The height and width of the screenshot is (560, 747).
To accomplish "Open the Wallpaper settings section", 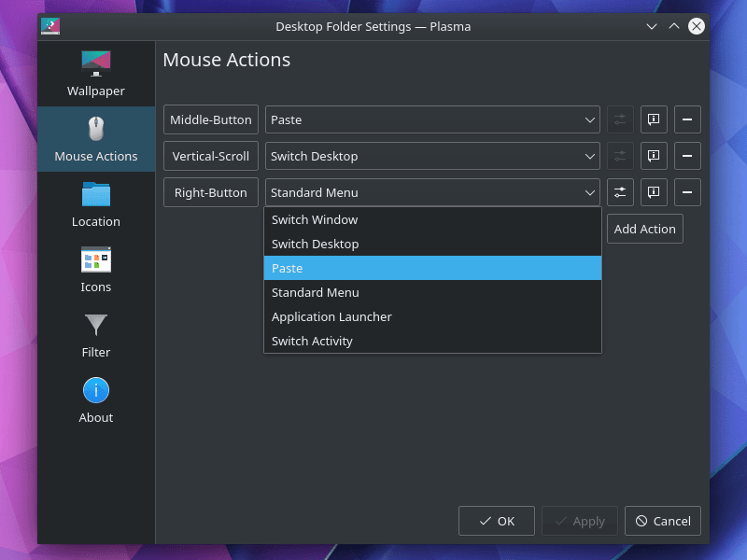I will coord(95,74).
